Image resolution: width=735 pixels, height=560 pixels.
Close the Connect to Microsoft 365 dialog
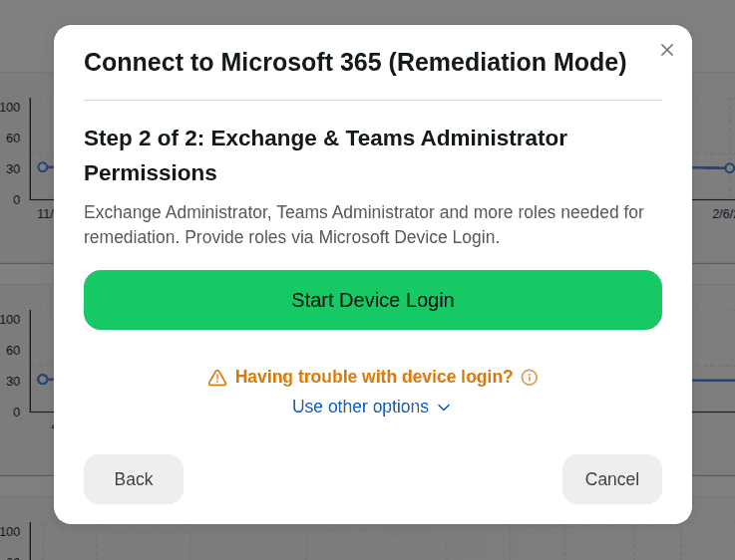click(x=666, y=50)
